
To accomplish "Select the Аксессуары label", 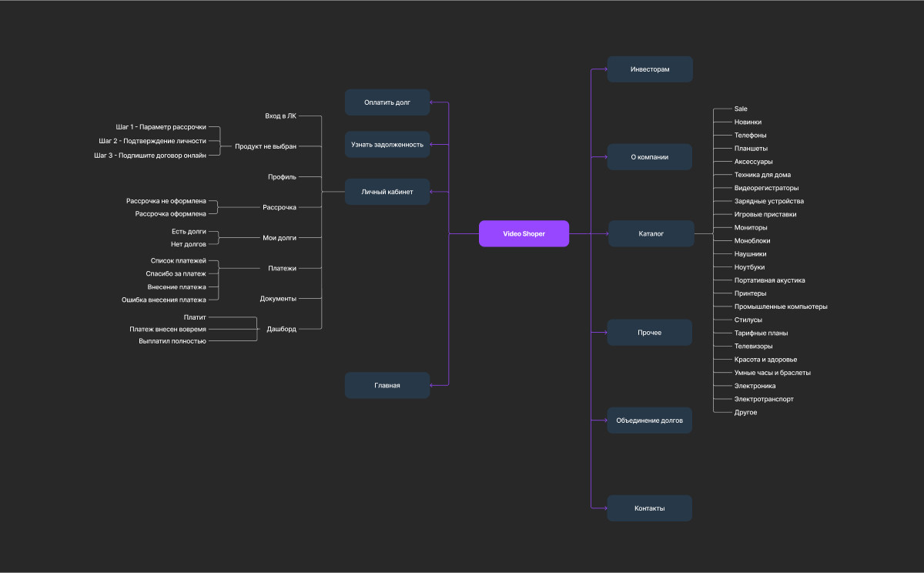I will pyautogui.click(x=754, y=162).
